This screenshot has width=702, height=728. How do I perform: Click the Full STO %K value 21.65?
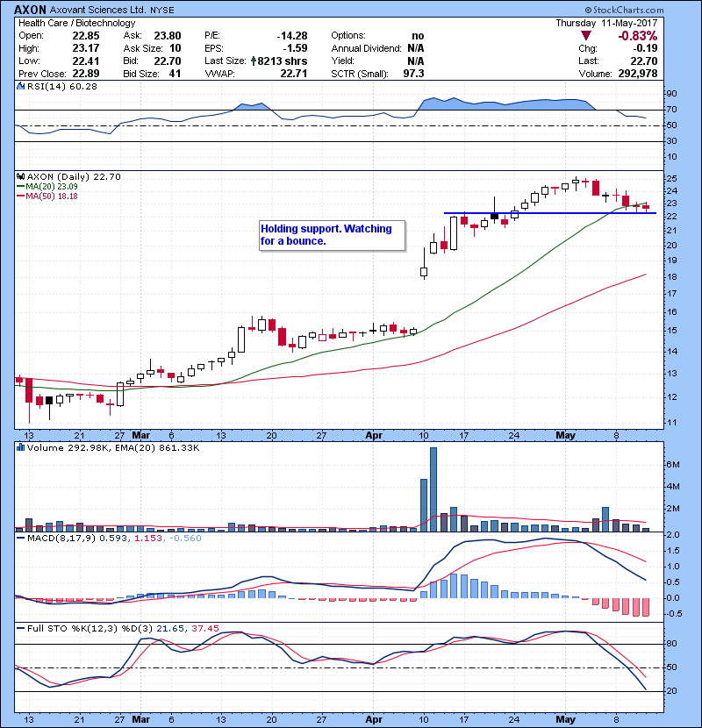[169, 629]
